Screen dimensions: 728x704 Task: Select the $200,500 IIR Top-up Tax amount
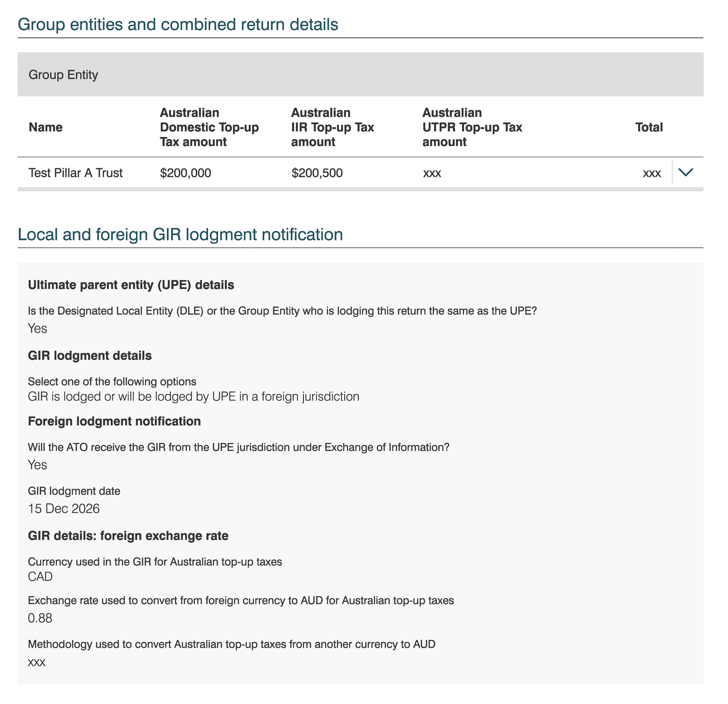tap(317, 173)
